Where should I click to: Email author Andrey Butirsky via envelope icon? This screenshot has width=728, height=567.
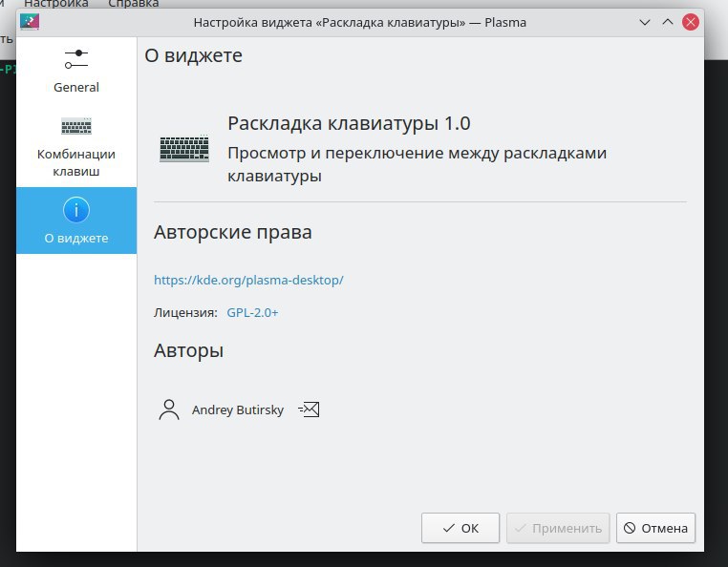pos(309,409)
